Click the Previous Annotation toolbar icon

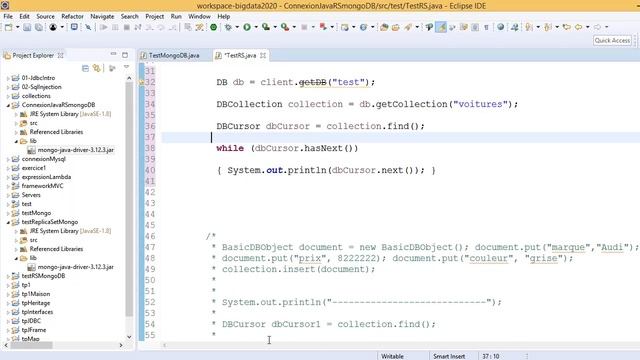pos(548,27)
